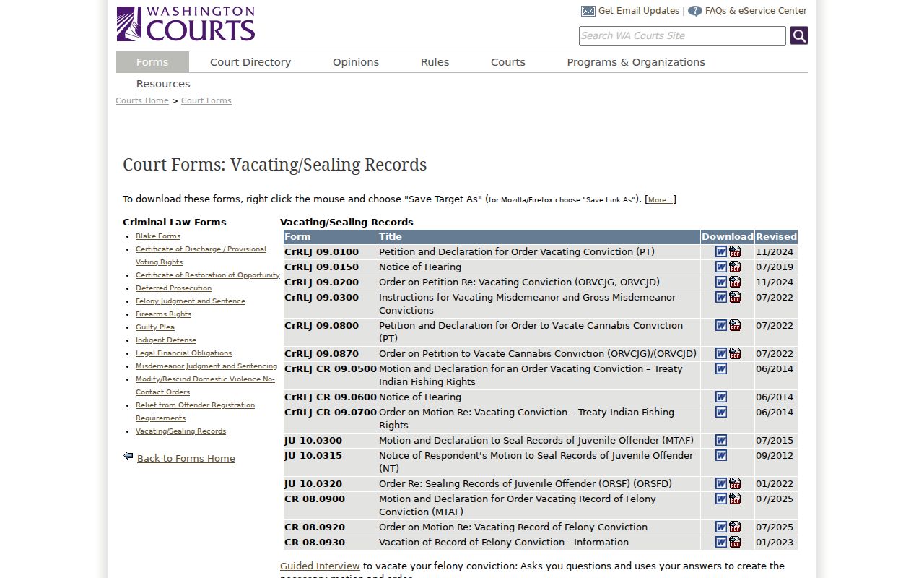This screenshot has width=924, height=578.
Task: Download Word form CrRLJ CR 09.0600
Action: pyautogui.click(x=721, y=397)
